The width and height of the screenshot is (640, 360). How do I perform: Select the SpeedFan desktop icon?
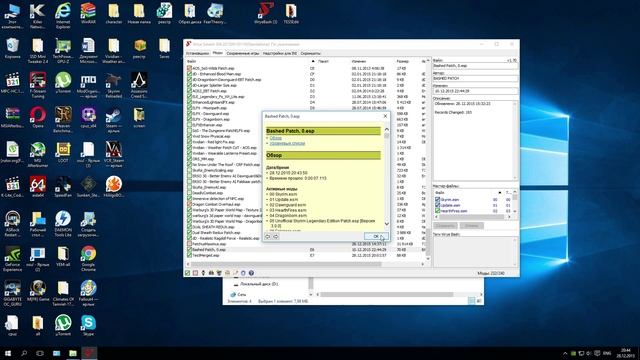click(63, 187)
